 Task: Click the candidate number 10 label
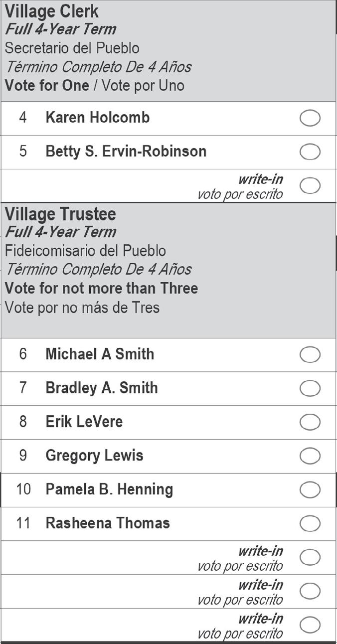tap(23, 489)
